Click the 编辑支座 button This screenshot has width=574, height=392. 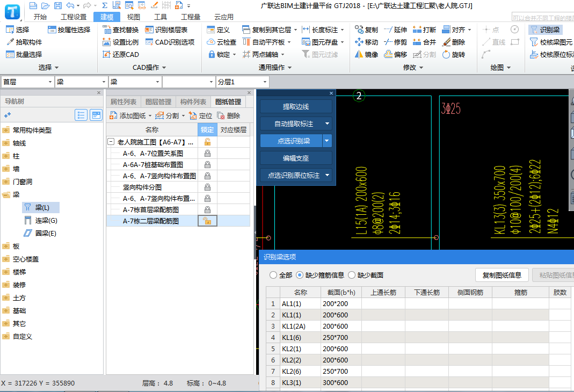tap(296, 158)
